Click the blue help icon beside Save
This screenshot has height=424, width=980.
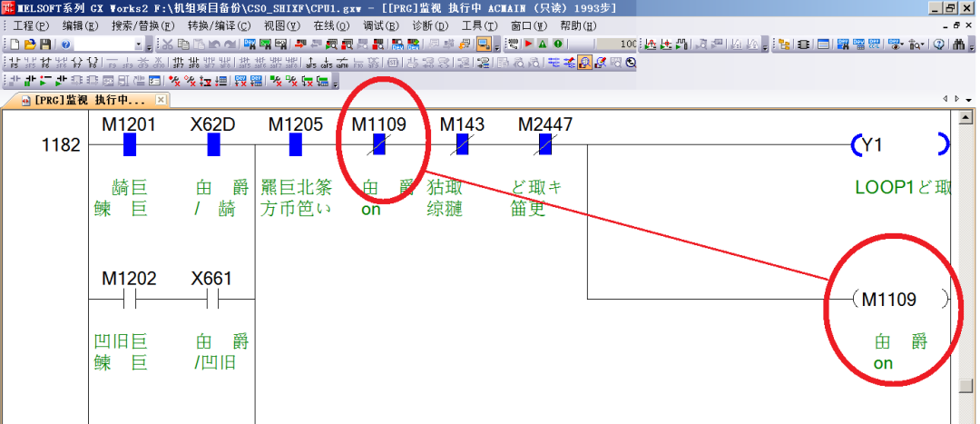click(x=65, y=44)
